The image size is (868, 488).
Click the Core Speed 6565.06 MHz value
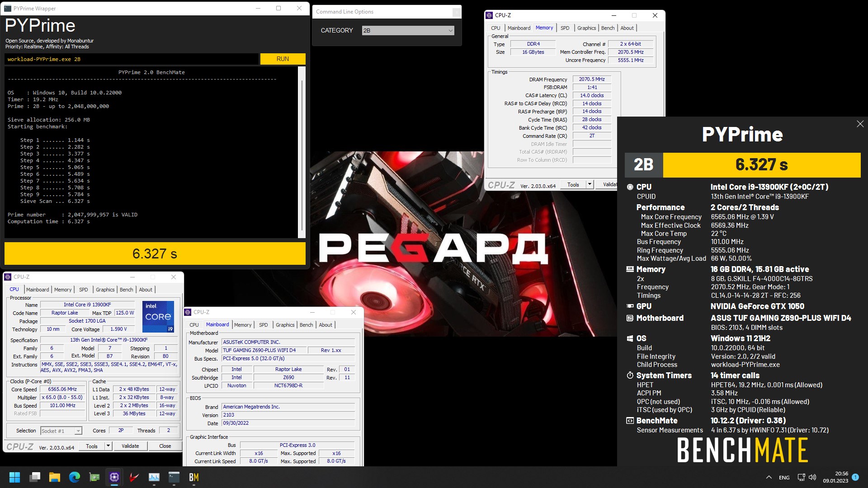[62, 389]
